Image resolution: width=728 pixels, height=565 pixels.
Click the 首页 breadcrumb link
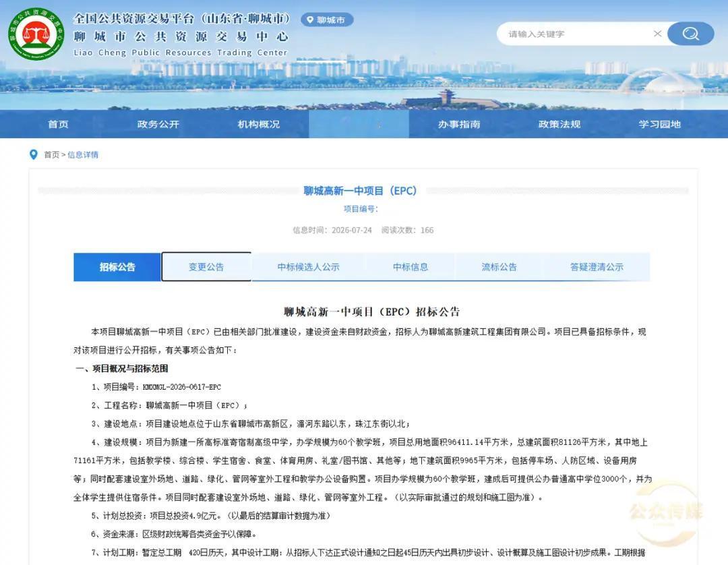[51, 154]
